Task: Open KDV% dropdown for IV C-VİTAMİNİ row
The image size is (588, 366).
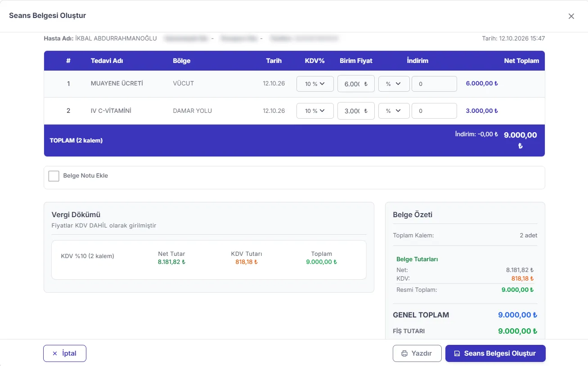Action: (x=315, y=111)
